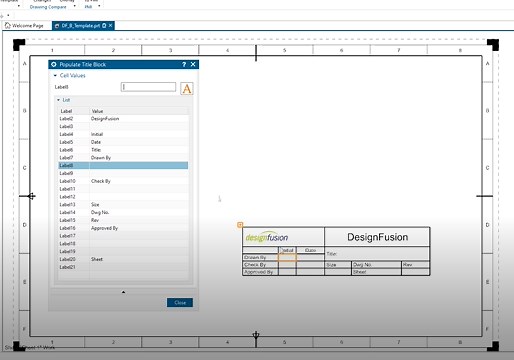This screenshot has width=514, height=360.
Task: Click the Approved By cell in title block
Action: pyautogui.click(x=260, y=272)
